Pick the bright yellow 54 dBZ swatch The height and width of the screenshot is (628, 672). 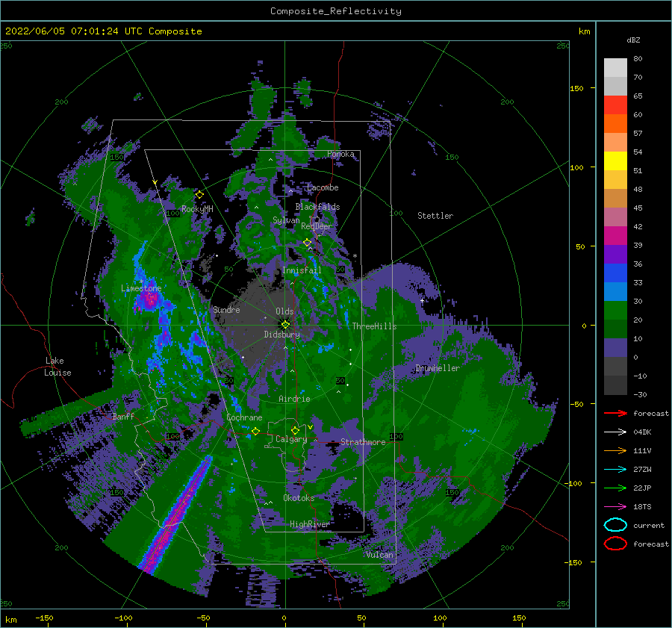click(x=615, y=161)
